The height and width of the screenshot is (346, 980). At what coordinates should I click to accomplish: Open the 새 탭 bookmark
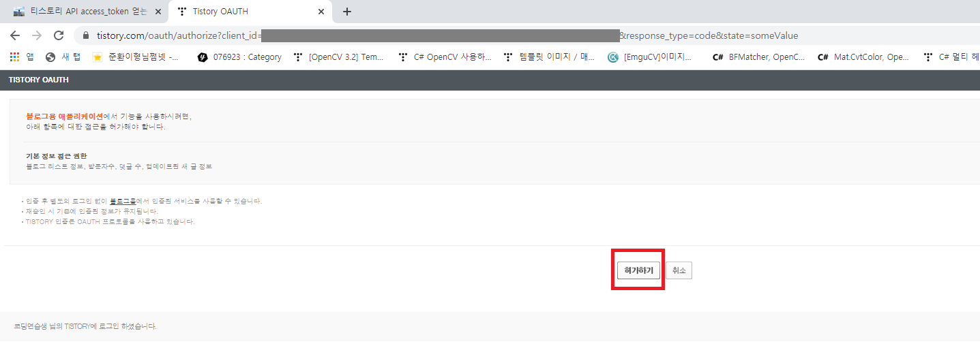tap(63, 57)
